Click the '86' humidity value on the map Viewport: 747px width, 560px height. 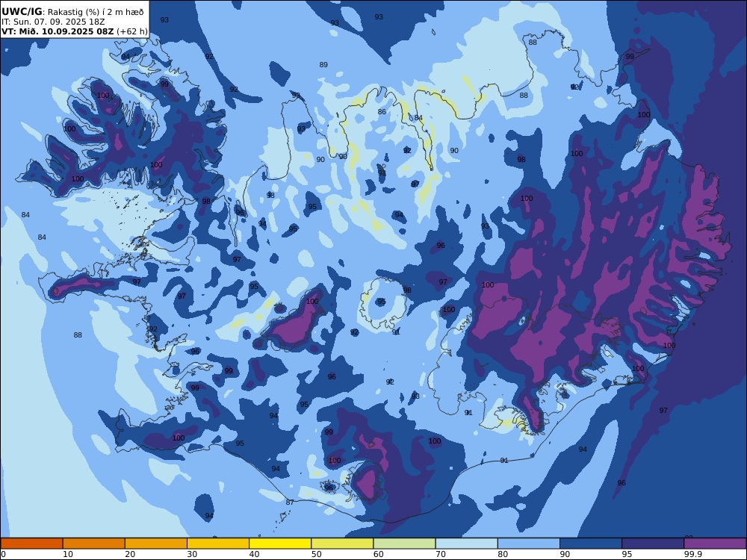[x=382, y=112]
